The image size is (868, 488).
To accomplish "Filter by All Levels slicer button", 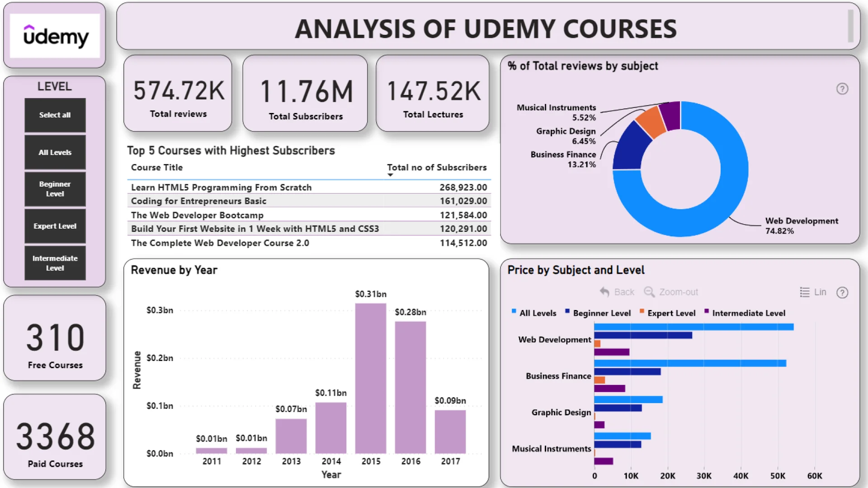I will click(55, 153).
